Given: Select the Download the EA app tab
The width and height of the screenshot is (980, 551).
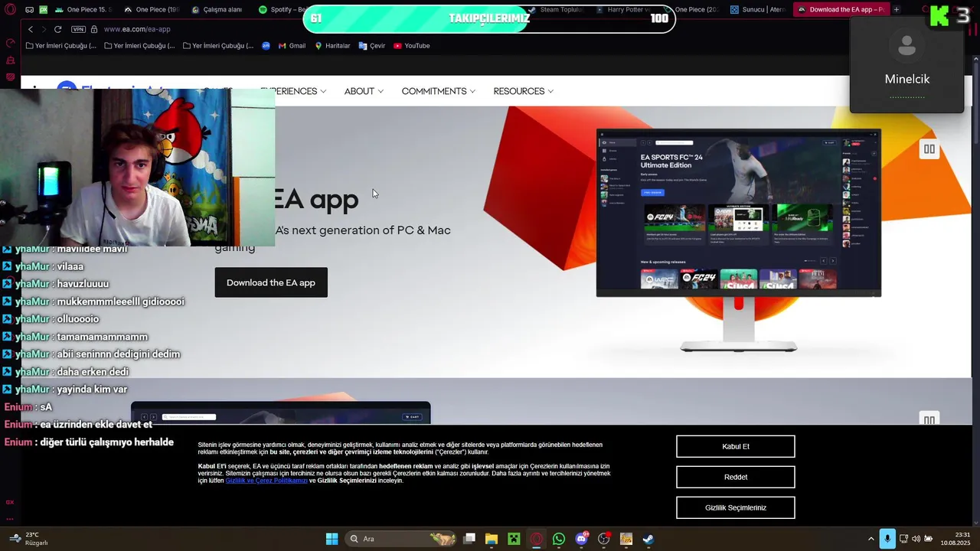Looking at the screenshot, I should [x=841, y=10].
